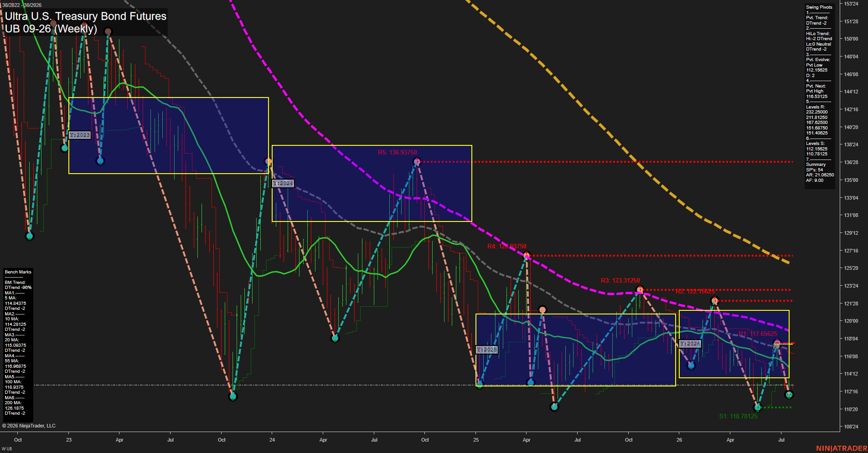Viewport: 868px width, 453px height.
Task: Select the S1: 110.78125 support label
Action: click(x=738, y=416)
